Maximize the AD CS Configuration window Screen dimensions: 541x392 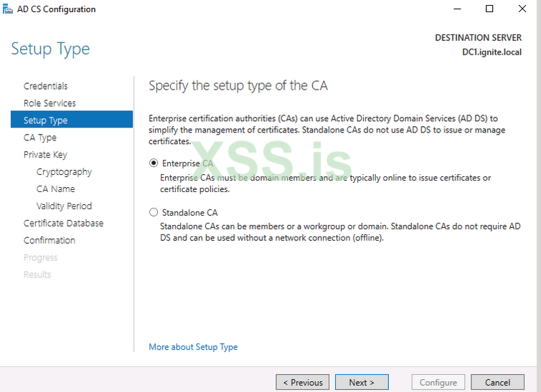coord(489,9)
